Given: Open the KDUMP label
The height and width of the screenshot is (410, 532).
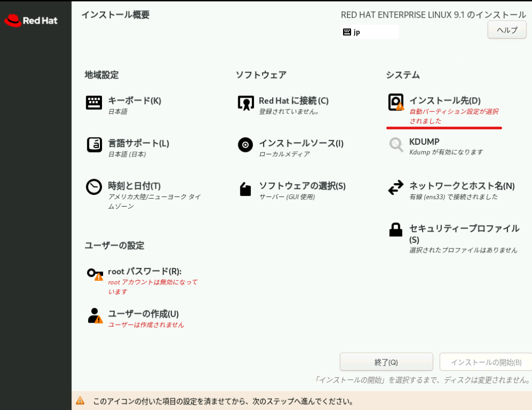Looking at the screenshot, I should point(424,142).
